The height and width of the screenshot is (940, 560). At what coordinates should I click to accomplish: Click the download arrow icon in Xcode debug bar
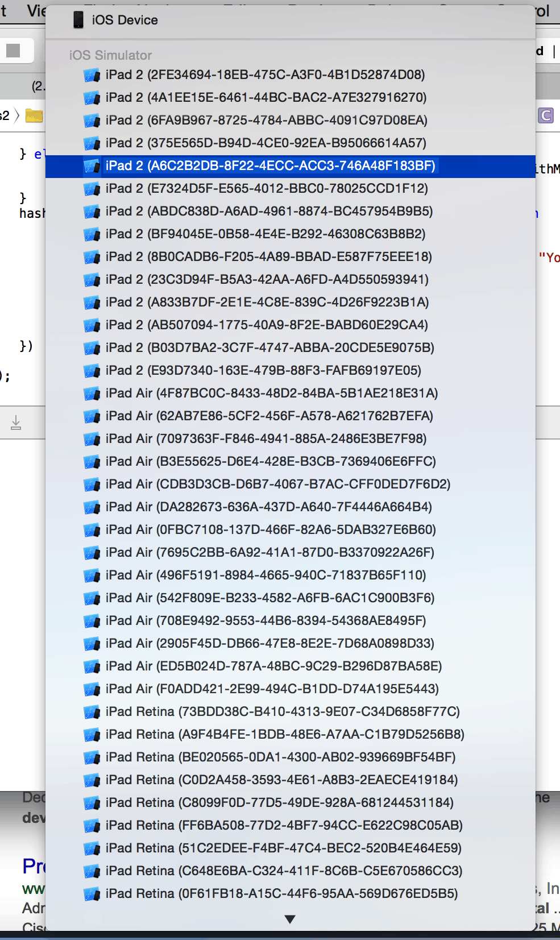point(16,423)
